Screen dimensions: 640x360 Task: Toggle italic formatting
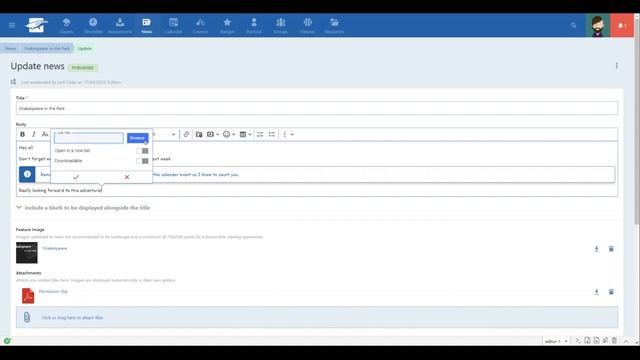coord(34,134)
